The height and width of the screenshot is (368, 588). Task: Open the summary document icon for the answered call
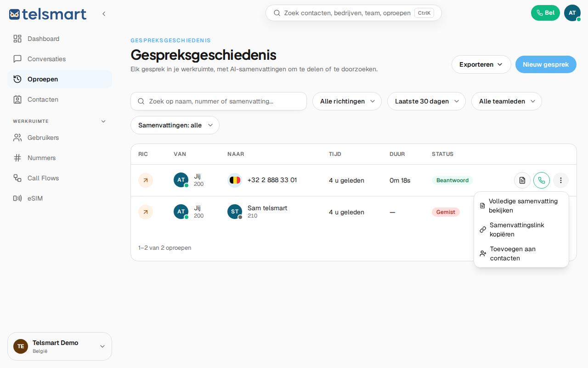point(522,180)
